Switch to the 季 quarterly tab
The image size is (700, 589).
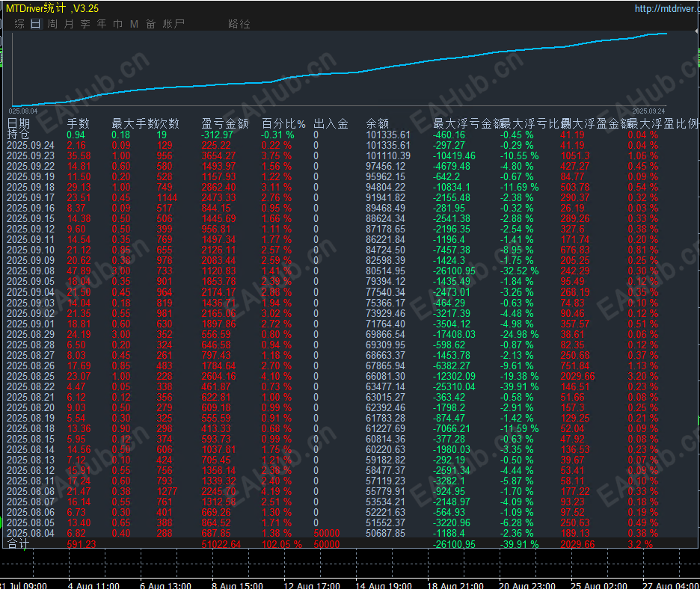pos(85,24)
